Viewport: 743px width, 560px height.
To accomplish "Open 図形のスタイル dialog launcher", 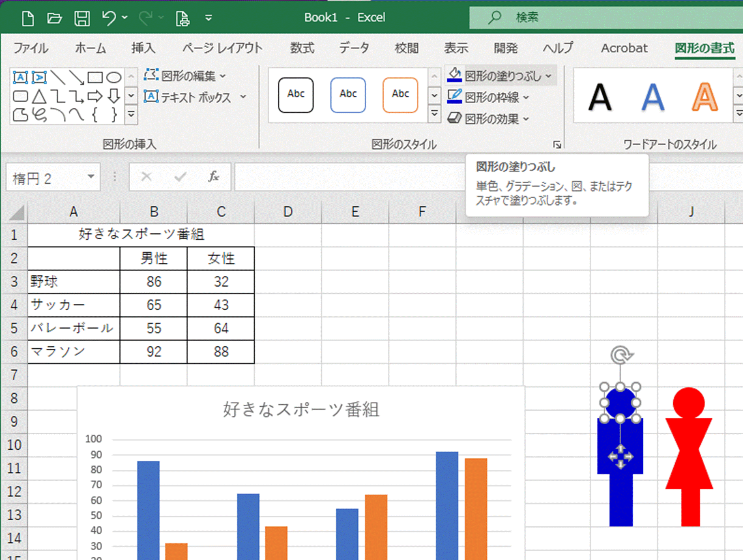I will [x=557, y=145].
